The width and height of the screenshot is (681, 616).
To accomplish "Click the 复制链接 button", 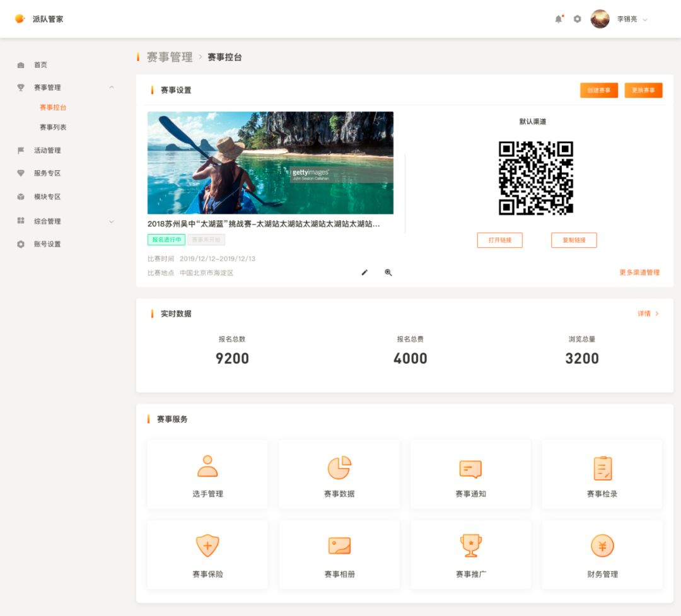I will (x=574, y=240).
